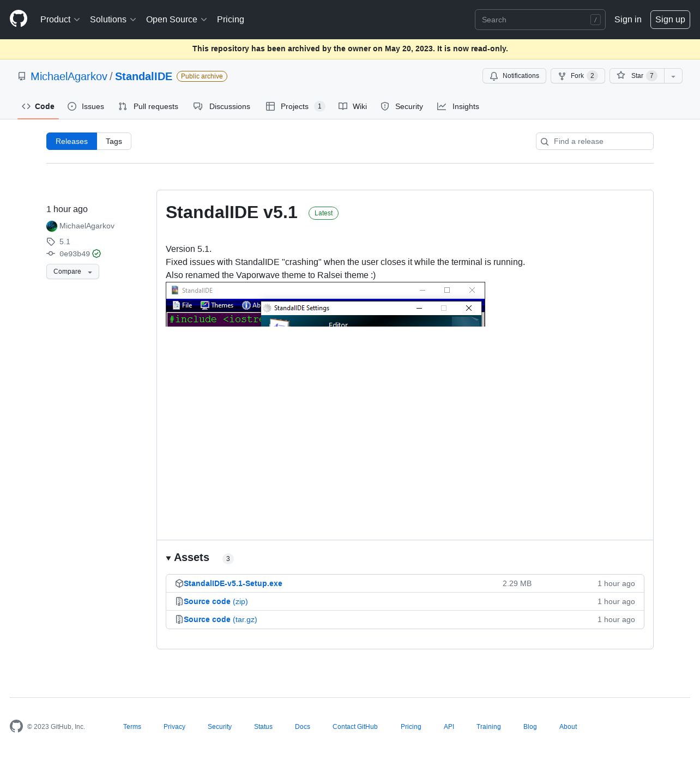Collapse the Assets section

pos(188,558)
